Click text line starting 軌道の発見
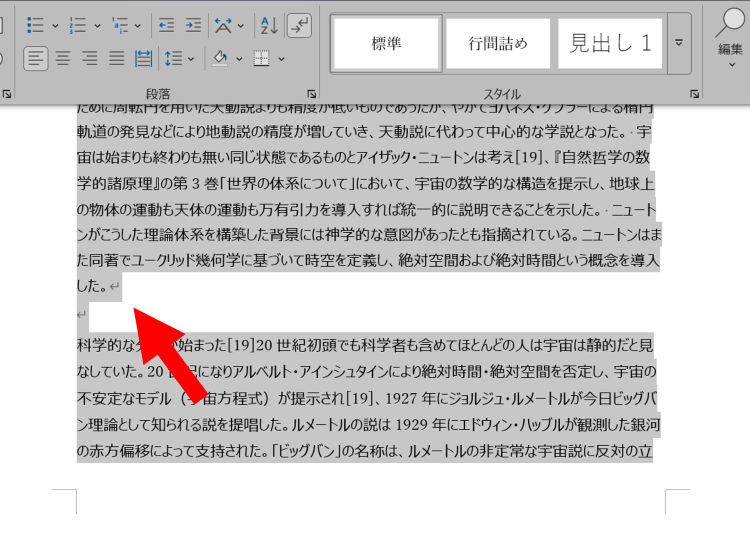This screenshot has width=750, height=548. [x=364, y=132]
